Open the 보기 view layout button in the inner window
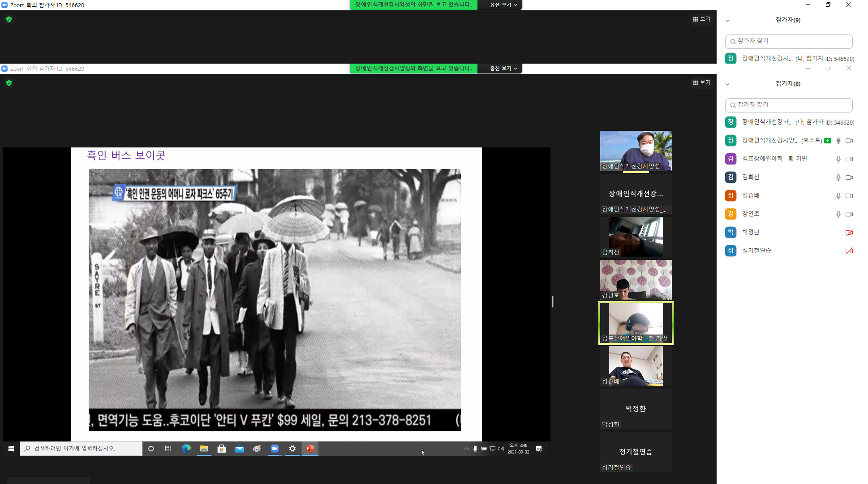Image resolution: width=868 pixels, height=484 pixels. click(x=701, y=82)
